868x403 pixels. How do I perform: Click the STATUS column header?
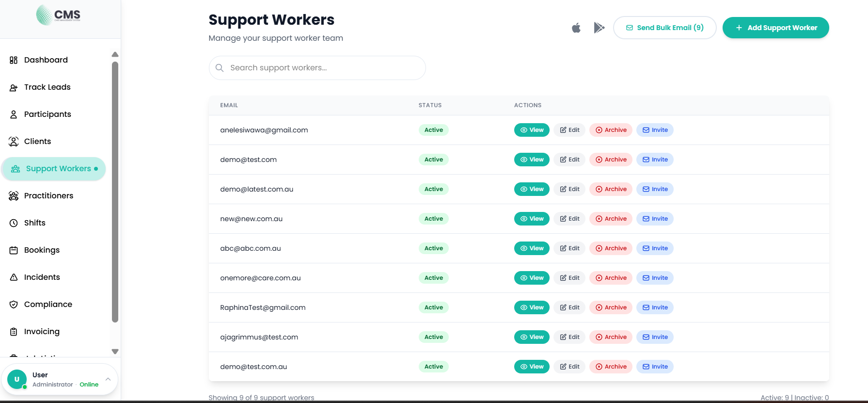pos(430,105)
